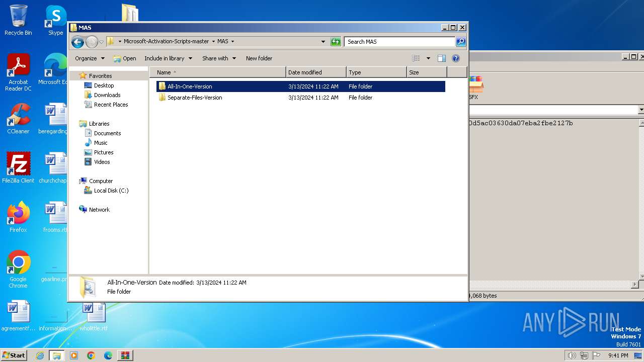The image size is (644, 362).
Task: Open Google Chrome desktop shortcut
Action: point(18,269)
